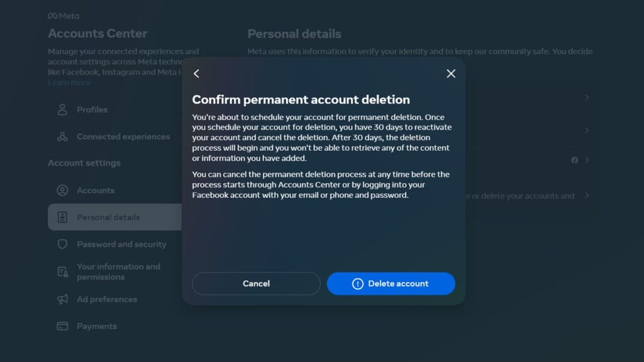Expand the bottom accounts row chevron
This screenshot has width=644, height=362.
coord(586,195)
